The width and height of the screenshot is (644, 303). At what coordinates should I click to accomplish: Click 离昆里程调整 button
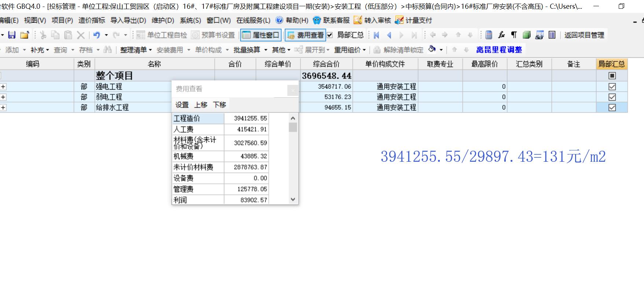point(499,49)
